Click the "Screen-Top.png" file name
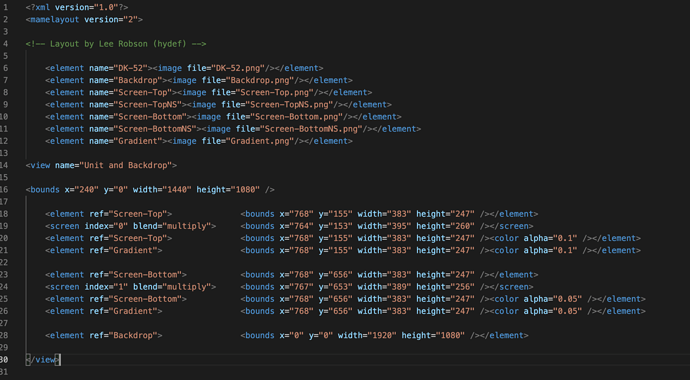The width and height of the screenshot is (690, 380). [x=275, y=92]
